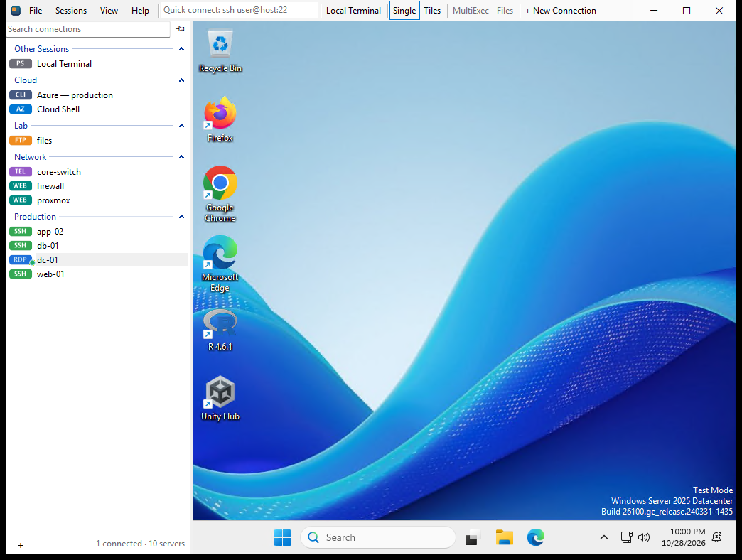Viewport: 742px width, 560px height.
Task: Switch to Tiles view mode
Action: tap(432, 11)
